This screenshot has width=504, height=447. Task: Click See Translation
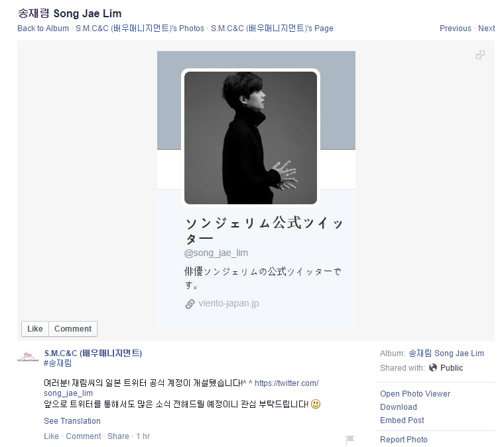72,421
